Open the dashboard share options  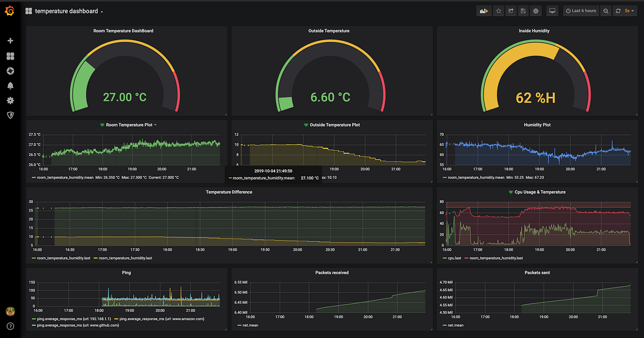510,11
